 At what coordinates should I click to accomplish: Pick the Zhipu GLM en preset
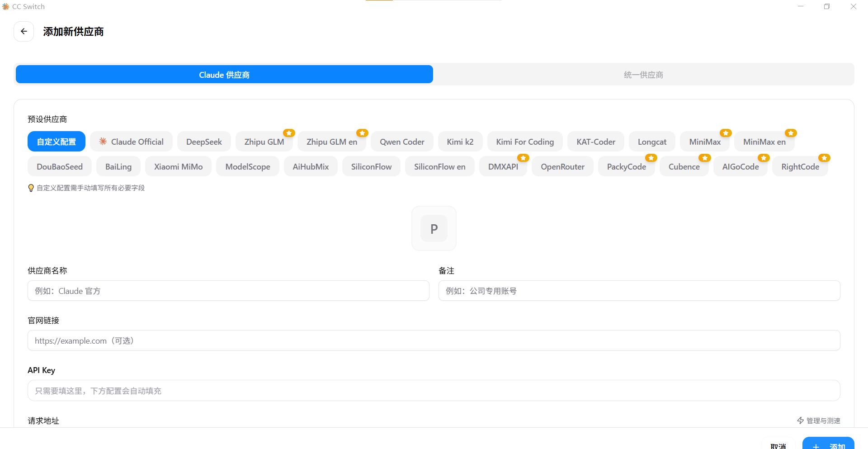click(x=332, y=142)
